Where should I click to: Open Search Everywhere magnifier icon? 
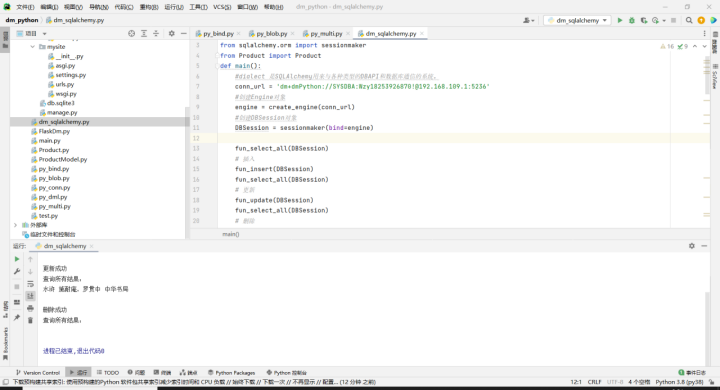689,20
